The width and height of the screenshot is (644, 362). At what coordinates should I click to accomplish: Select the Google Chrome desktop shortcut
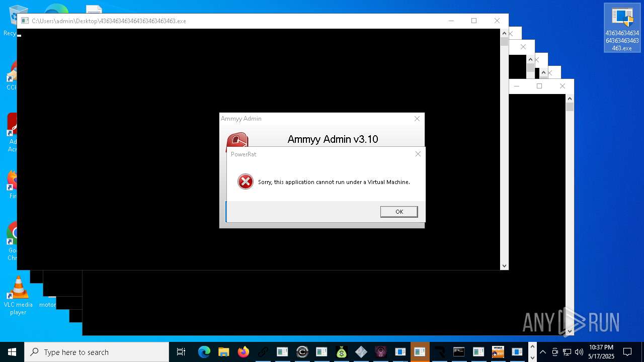click(12, 241)
